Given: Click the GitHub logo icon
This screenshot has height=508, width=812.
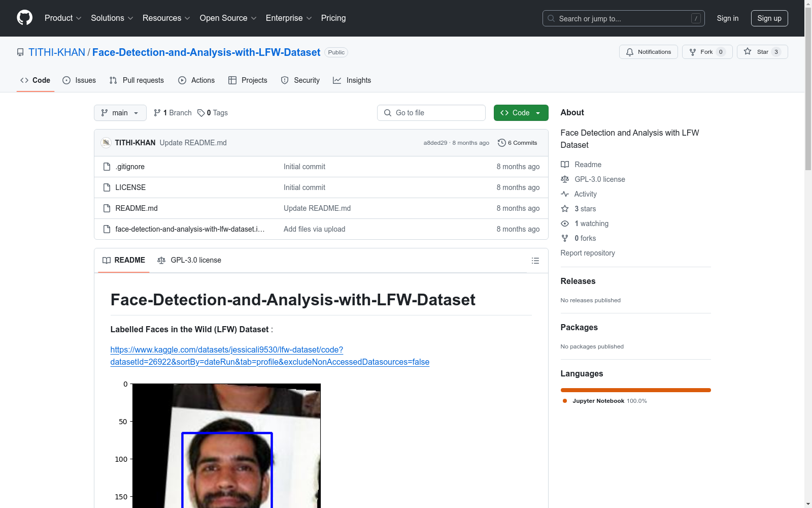Looking at the screenshot, I should click(24, 18).
